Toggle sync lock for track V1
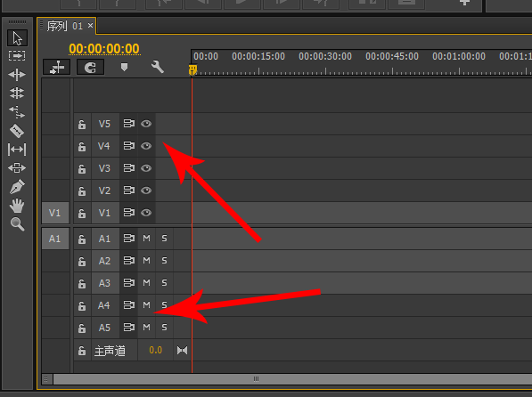Viewport: 532px width, 397px height. click(128, 213)
